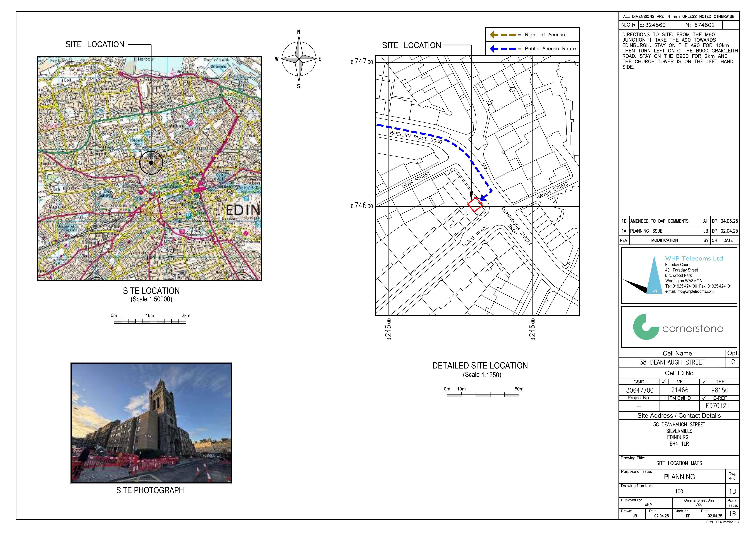The height and width of the screenshot is (535, 756).
Task: Click the 'JB' initials under Drawn
Action: 635,516
